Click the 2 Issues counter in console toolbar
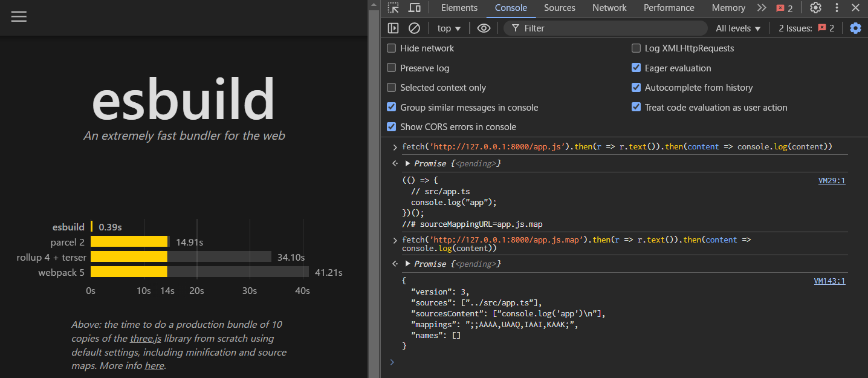 [806, 28]
